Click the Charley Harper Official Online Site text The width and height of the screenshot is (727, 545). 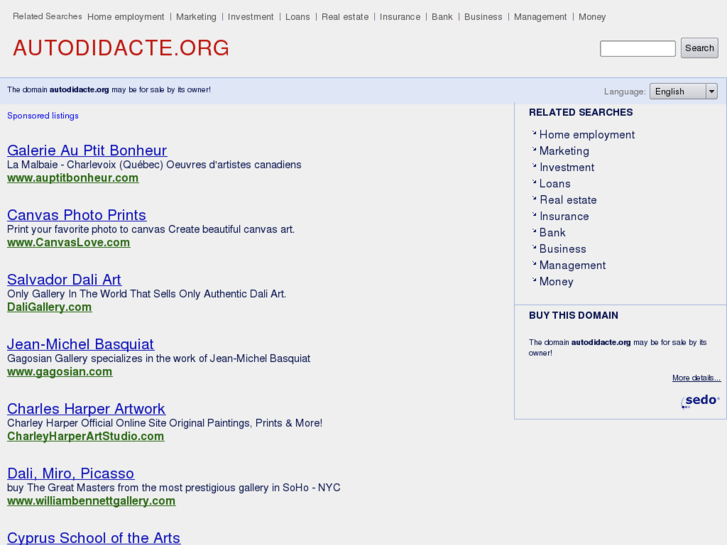(x=165, y=423)
